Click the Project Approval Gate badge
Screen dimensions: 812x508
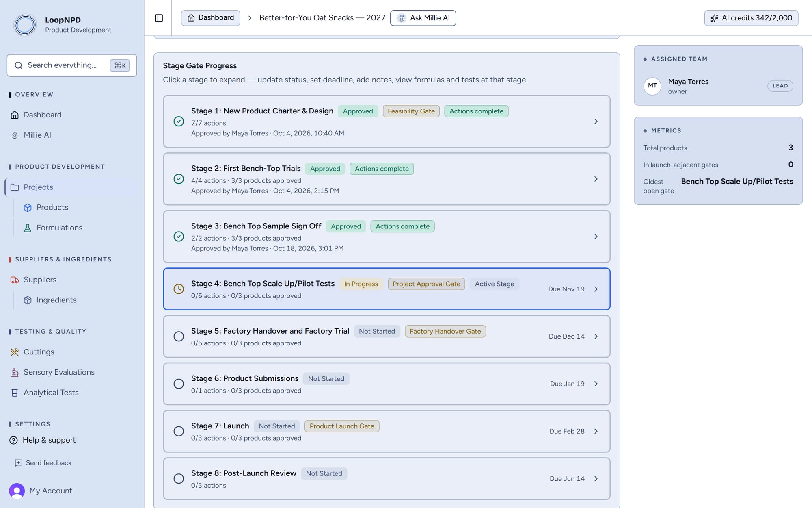(x=426, y=284)
